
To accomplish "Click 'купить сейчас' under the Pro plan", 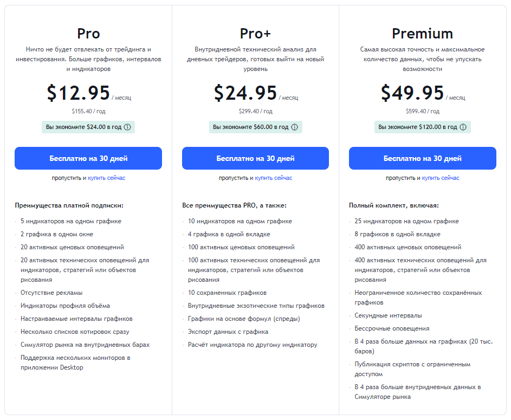I will point(107,178).
